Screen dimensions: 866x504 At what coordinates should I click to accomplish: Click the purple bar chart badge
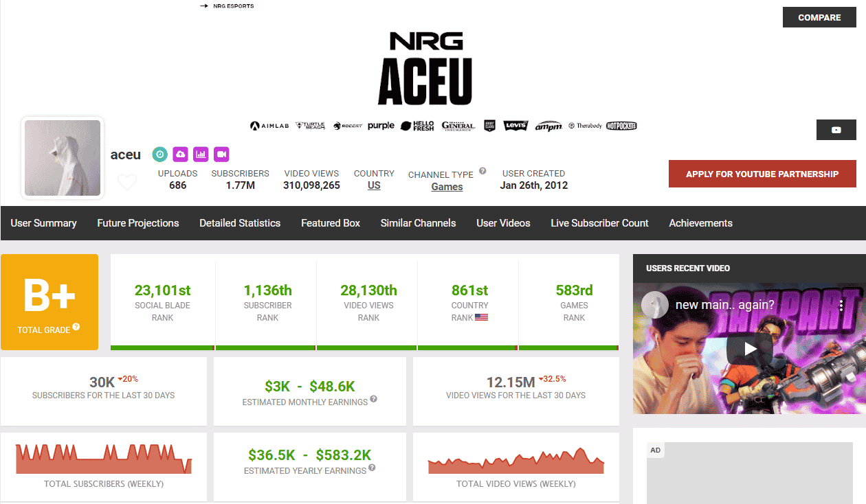click(201, 154)
